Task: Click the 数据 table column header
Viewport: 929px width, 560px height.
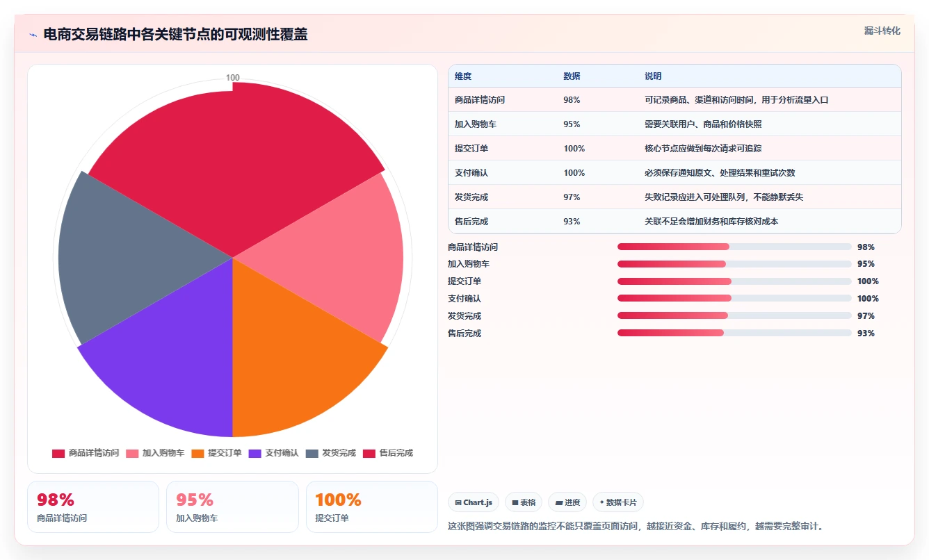Action: pyautogui.click(x=572, y=76)
